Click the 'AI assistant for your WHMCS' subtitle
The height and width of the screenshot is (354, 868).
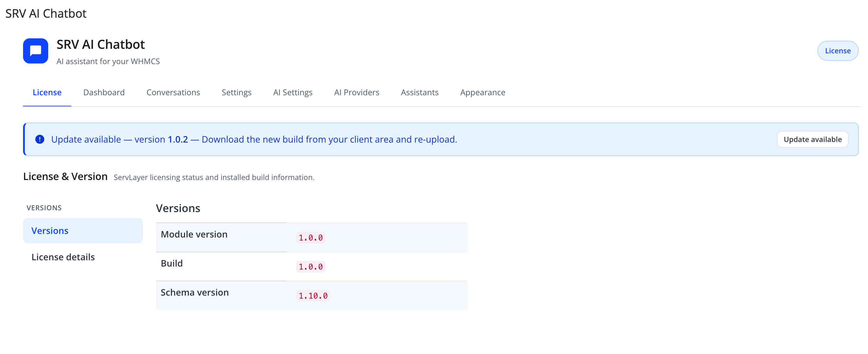pyautogui.click(x=108, y=61)
